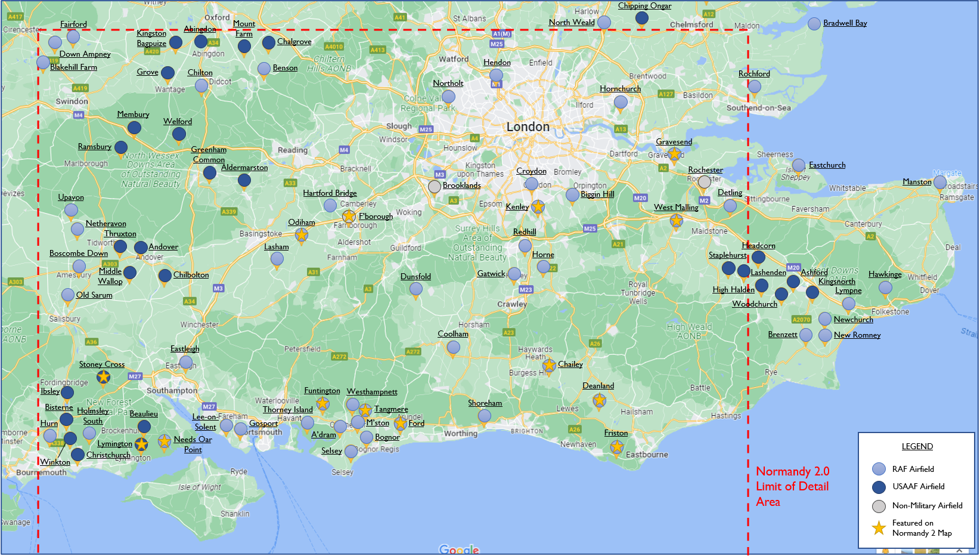Screen dimensions: 980x556
Task: Click the Manston airfield pin
Action: [x=940, y=182]
